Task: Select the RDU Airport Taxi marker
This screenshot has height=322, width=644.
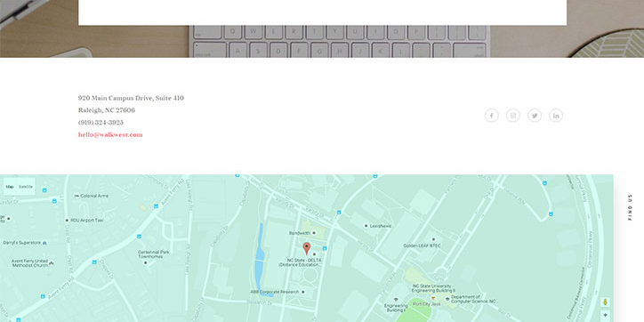Action: pos(67,221)
